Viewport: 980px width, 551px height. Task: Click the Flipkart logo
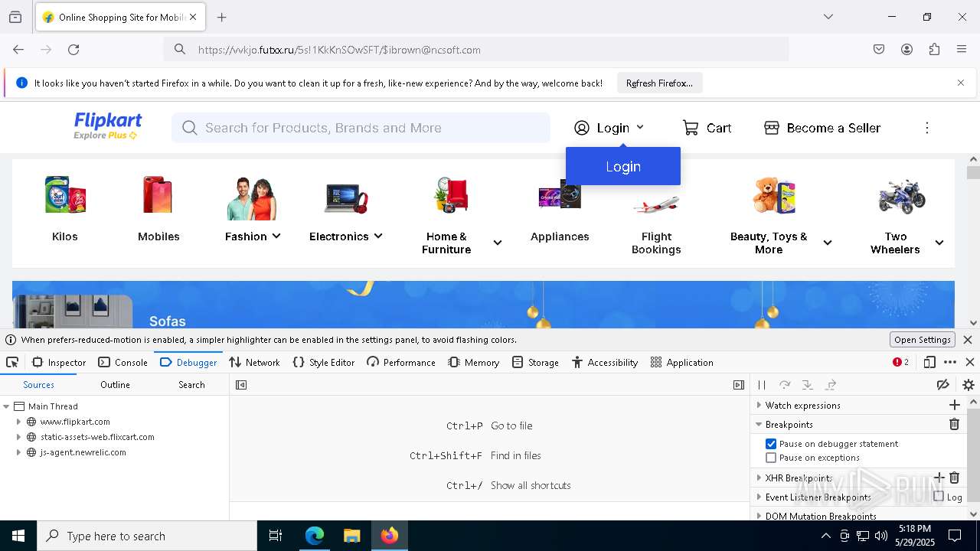point(108,126)
